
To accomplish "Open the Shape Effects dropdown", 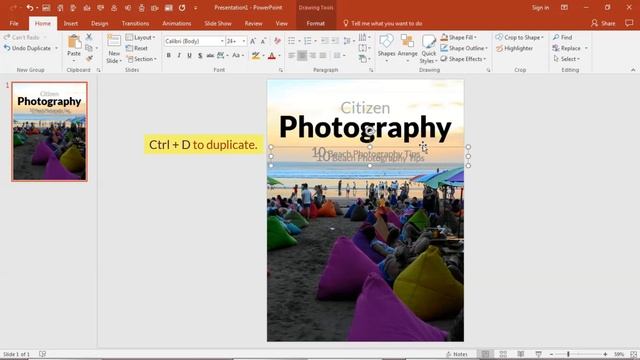I will coord(463,59).
